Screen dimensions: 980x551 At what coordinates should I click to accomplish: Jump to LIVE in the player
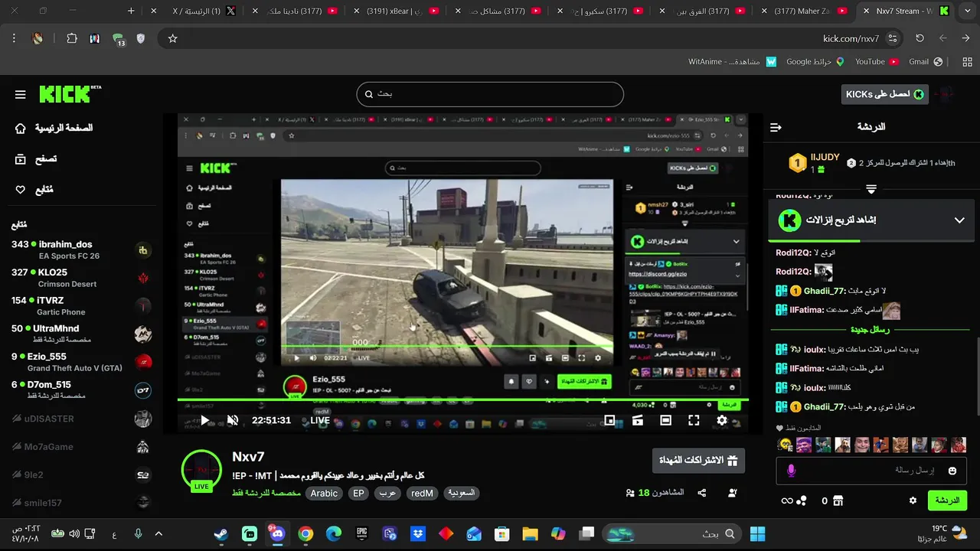[320, 420]
